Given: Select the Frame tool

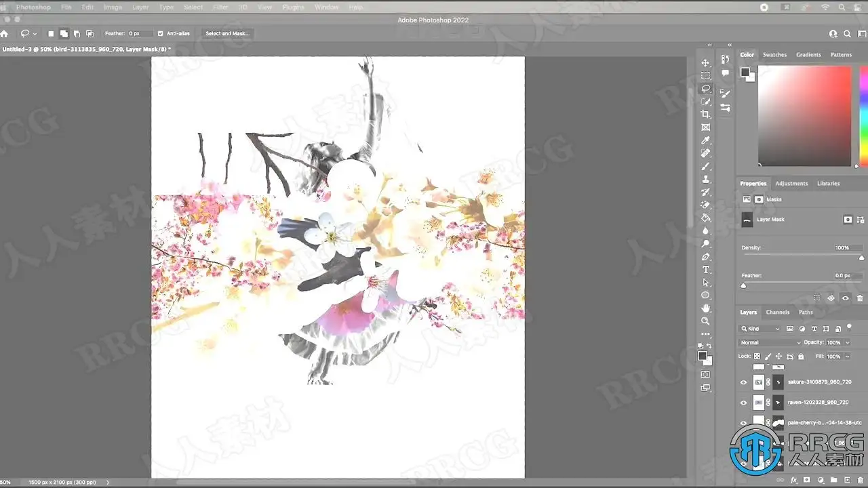Looking at the screenshot, I should [706, 127].
